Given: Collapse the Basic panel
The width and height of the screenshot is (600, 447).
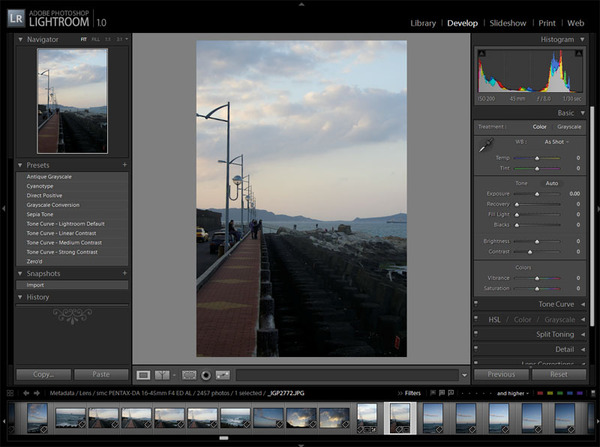Looking at the screenshot, I should pos(582,113).
